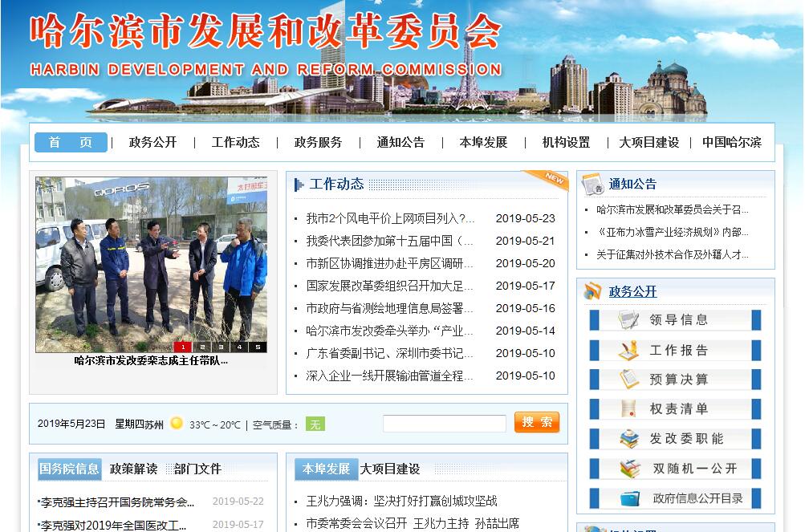Image resolution: width=805 pixels, height=532 pixels.
Task: Open the 通知公告 sidebar heading
Action: tap(632, 185)
